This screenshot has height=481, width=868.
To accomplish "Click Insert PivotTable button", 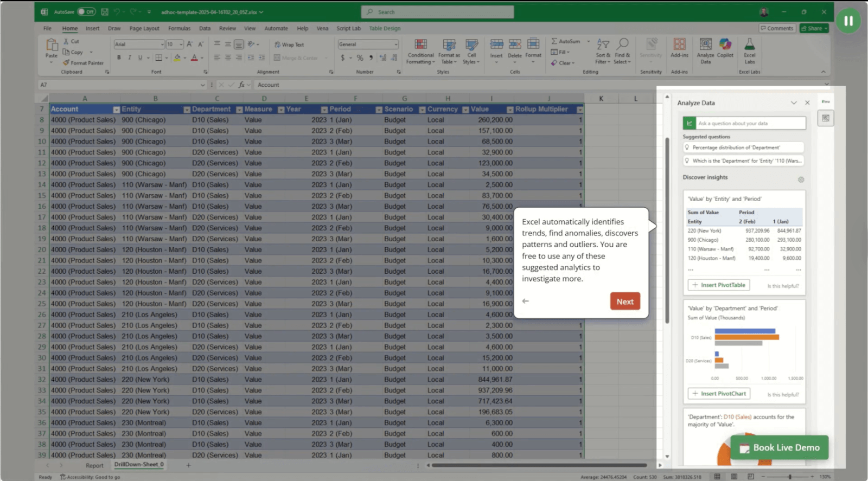I will (x=719, y=285).
